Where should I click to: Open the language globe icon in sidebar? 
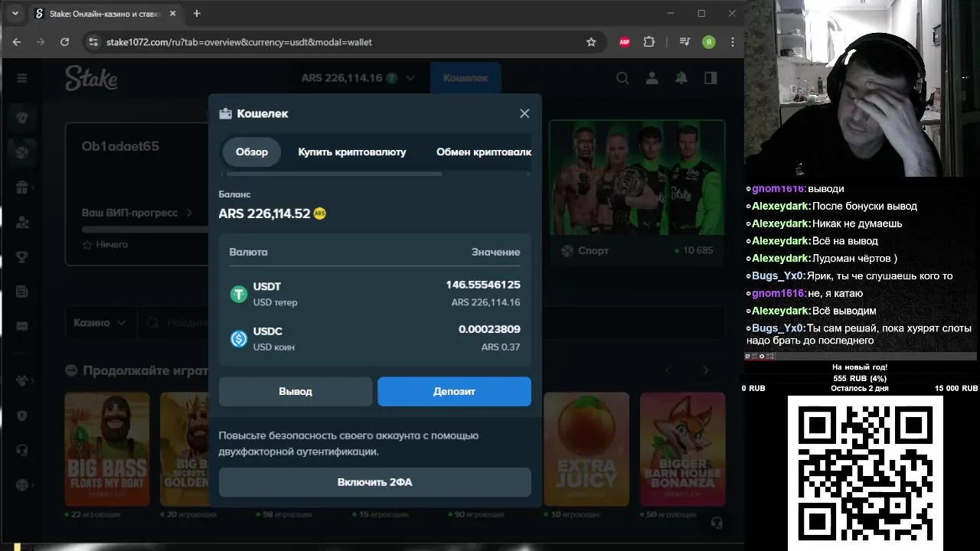coord(21,484)
